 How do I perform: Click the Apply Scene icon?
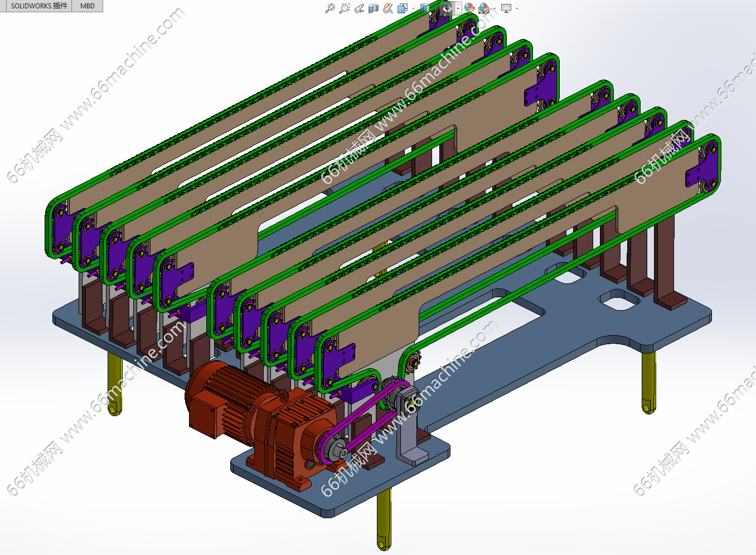(483, 8)
